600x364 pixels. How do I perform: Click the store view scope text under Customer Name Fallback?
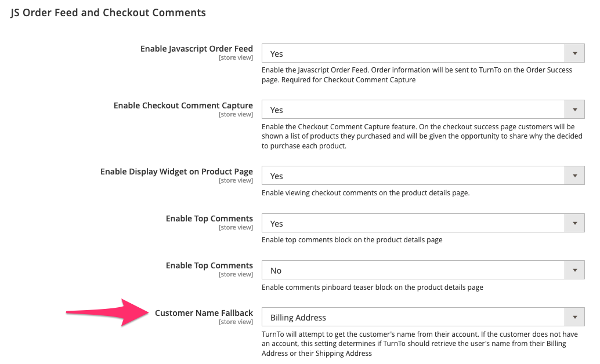tap(236, 322)
